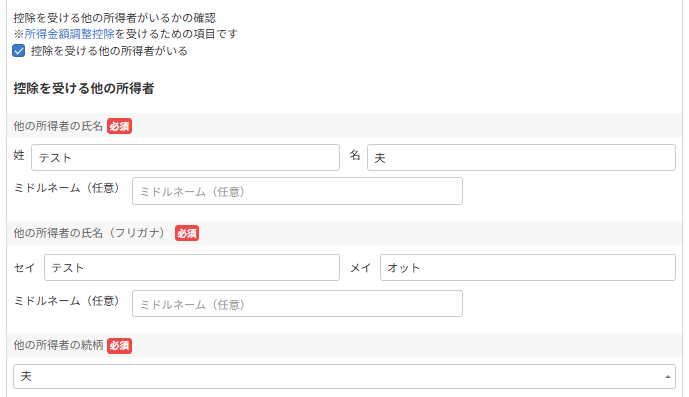Screen dimensions: 689x397
Task: Click the 必須 badge beside 他の所得者の氏名
Action: coord(120,126)
